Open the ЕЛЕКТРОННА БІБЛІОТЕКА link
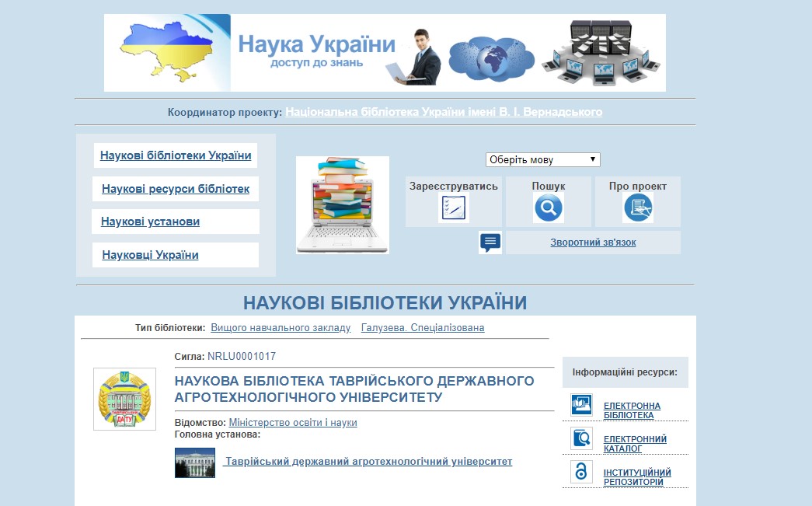This screenshot has height=506, width=812. [632, 410]
